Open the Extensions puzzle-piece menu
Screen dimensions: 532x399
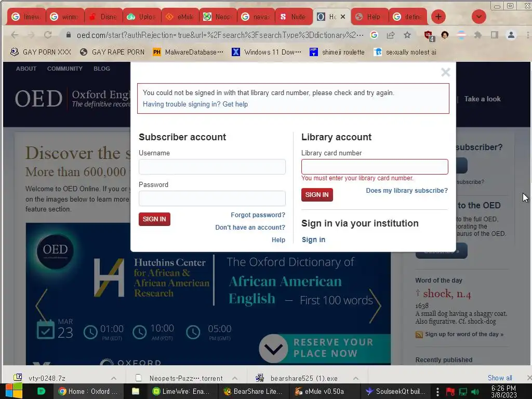(478, 35)
